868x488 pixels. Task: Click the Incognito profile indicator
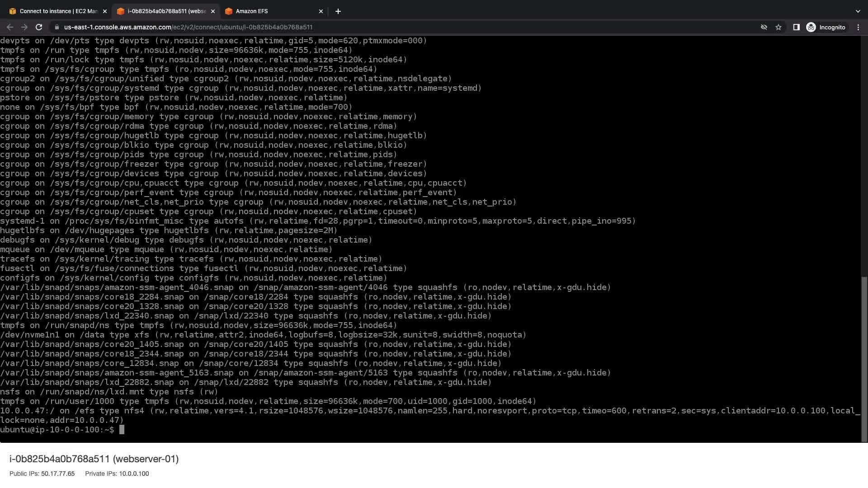826,27
